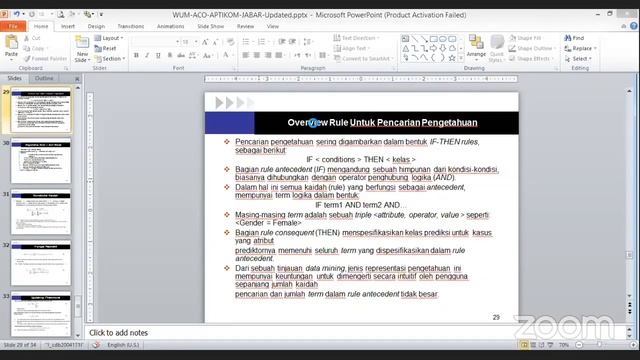The image size is (640, 360).
Task: Switch to the Slide Show ribbon tab
Action: [x=211, y=26]
